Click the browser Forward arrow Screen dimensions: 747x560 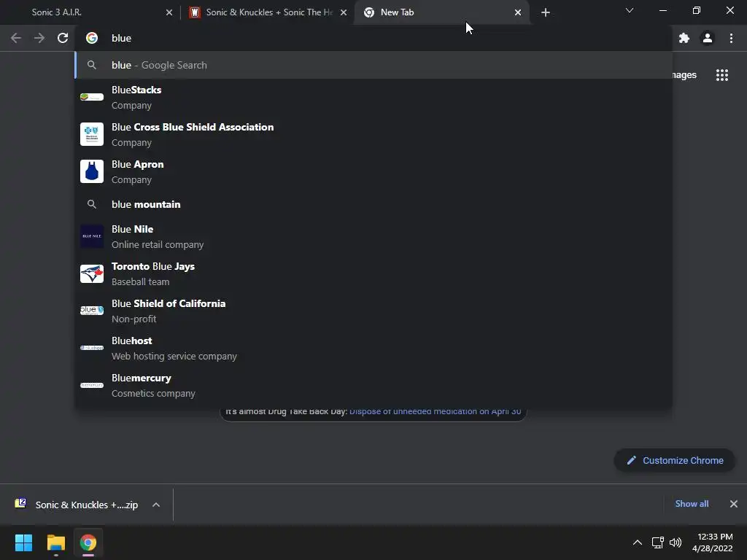pyautogui.click(x=39, y=38)
